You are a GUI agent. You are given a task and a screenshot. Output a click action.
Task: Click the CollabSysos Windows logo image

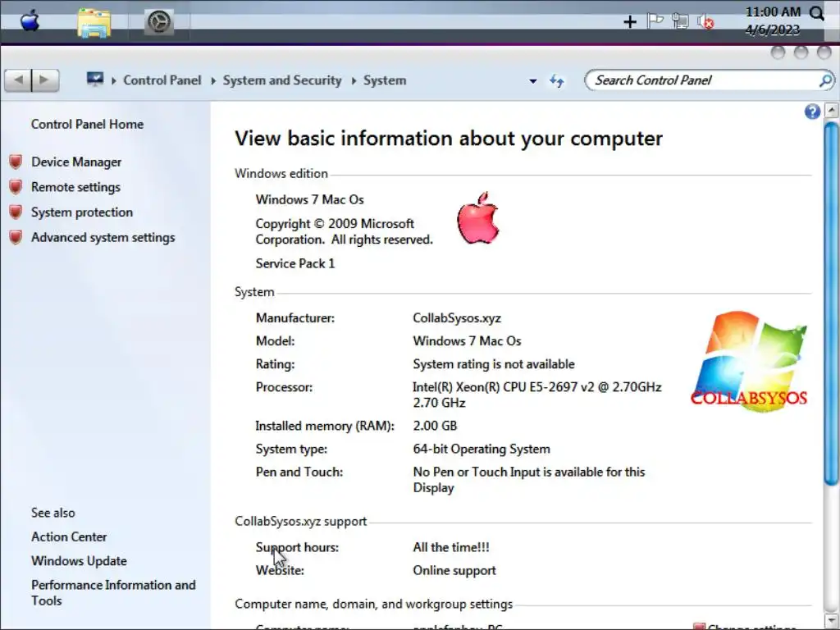[x=749, y=362]
